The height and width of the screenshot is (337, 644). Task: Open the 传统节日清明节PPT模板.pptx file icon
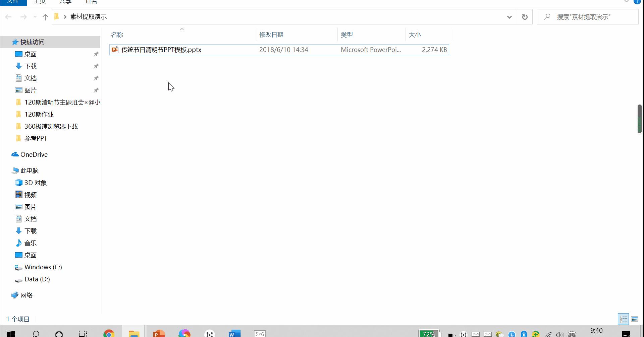pos(115,50)
